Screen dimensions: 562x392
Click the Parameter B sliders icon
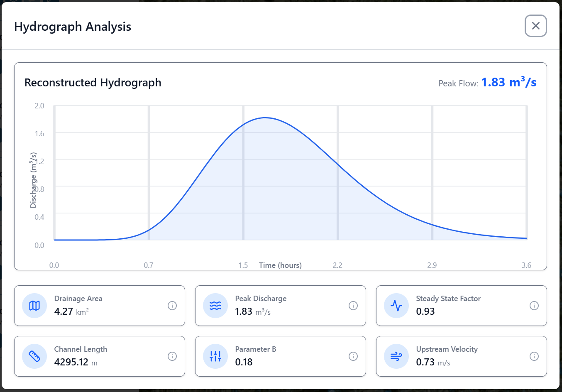215,356
